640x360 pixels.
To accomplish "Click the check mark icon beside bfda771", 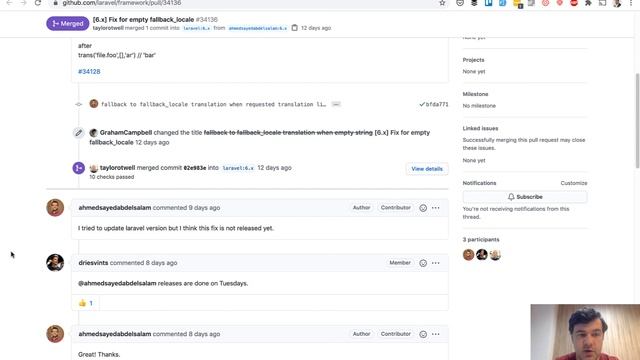I will point(422,104).
